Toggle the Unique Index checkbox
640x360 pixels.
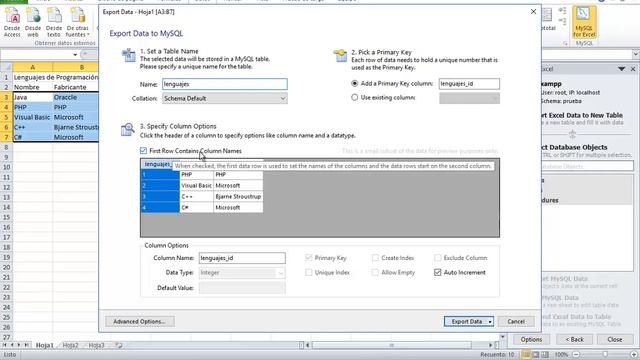309,272
